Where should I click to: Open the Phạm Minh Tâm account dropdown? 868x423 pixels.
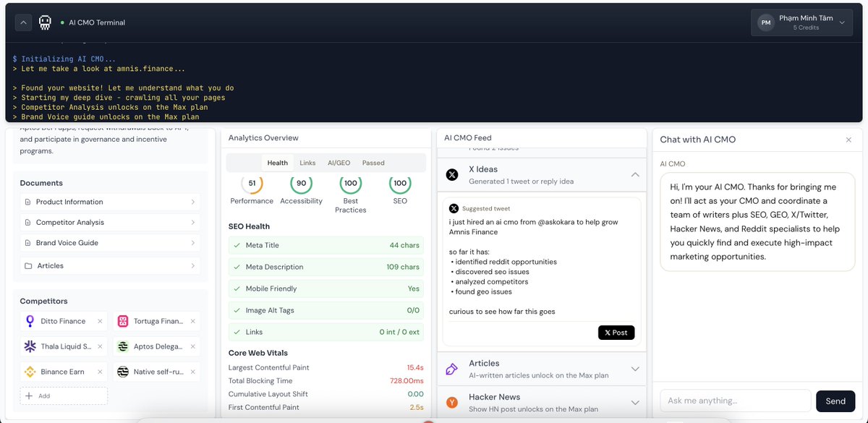coord(802,23)
